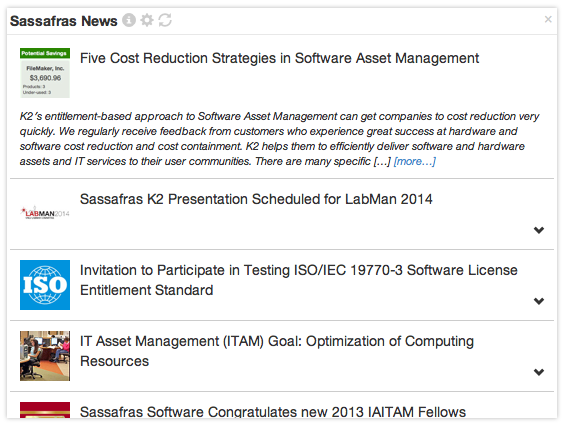The width and height of the screenshot is (563, 424).
Task: Click the Potential Savings article thumbnail
Action: click(45, 73)
